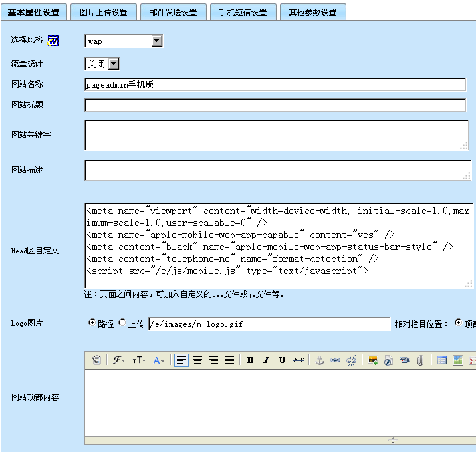Viewport: 476px width, 452px height.
Task: Open the text color picker in the editor
Action: tap(160, 360)
